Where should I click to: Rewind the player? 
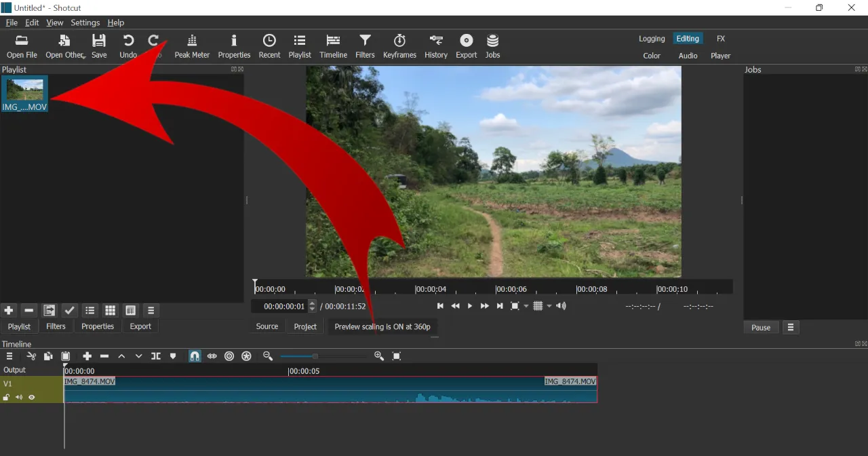455,306
